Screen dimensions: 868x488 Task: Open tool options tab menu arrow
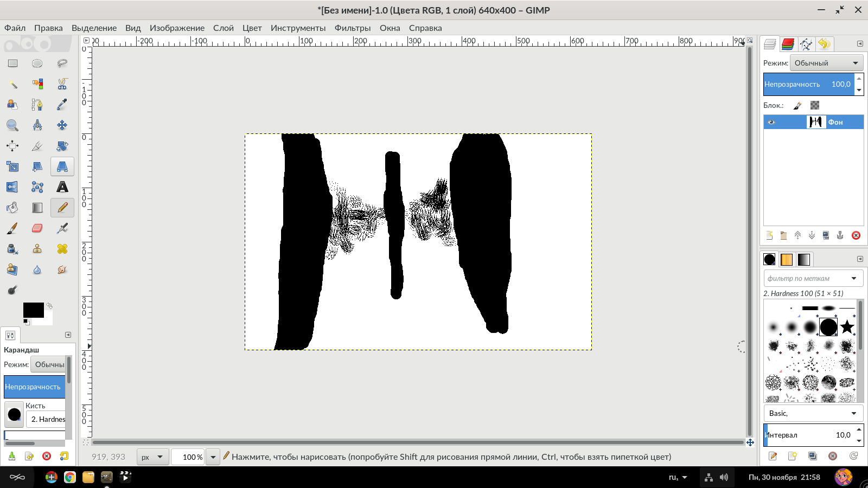(x=68, y=335)
